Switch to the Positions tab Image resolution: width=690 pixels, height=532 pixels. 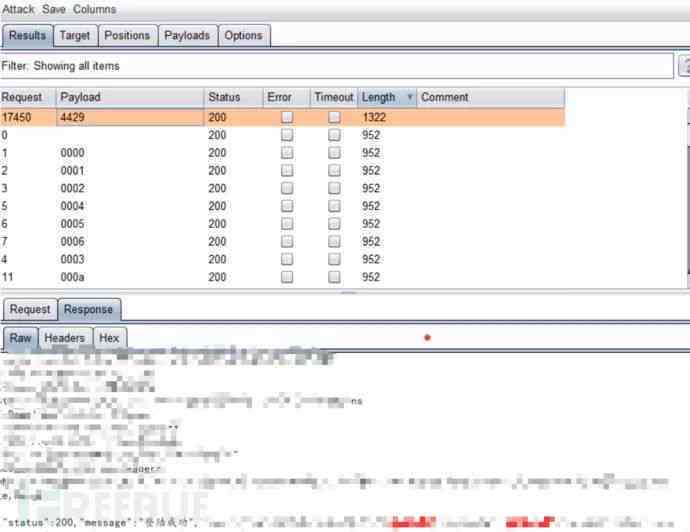tap(127, 35)
